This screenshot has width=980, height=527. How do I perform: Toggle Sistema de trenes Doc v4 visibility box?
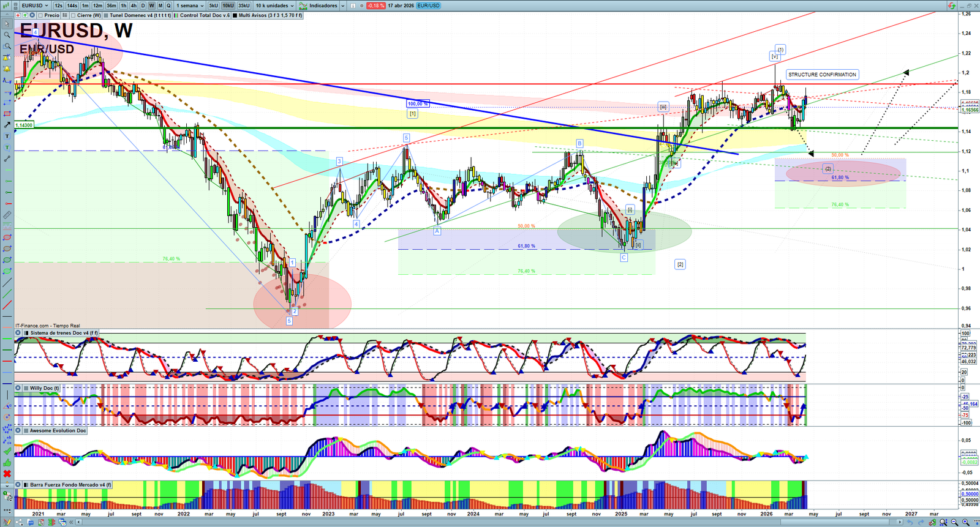pos(26,333)
